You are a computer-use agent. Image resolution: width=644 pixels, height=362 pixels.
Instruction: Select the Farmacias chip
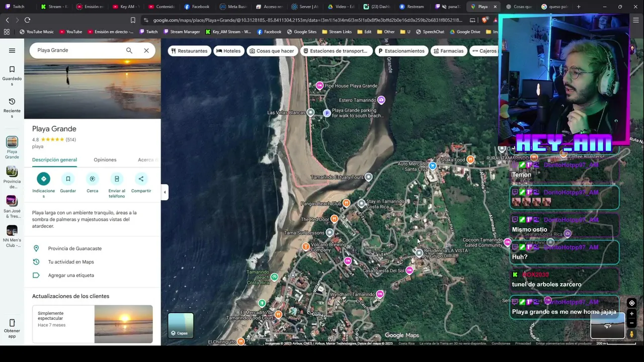coord(448,51)
